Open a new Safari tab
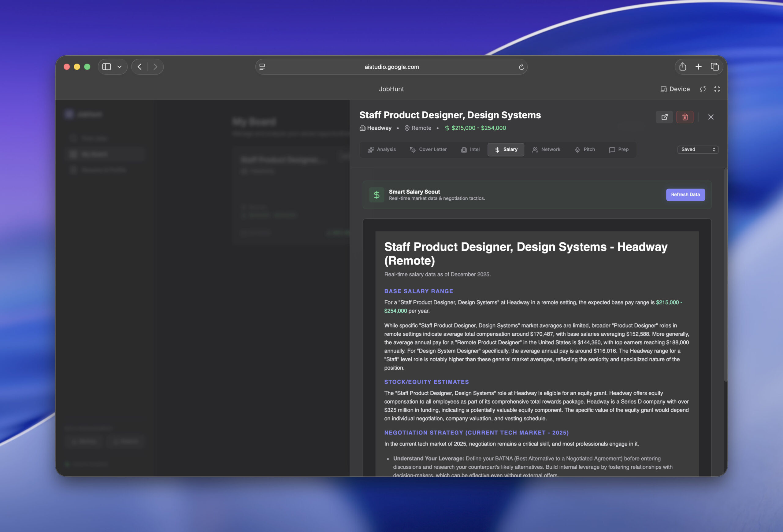The width and height of the screenshot is (783, 532). pos(699,67)
